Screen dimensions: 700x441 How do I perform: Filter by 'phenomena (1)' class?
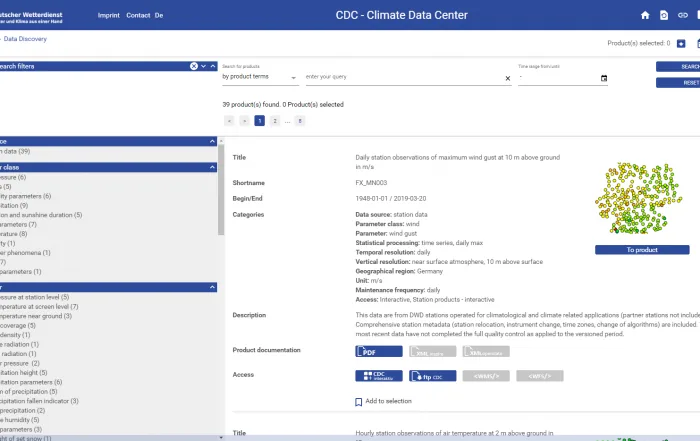coord(25,253)
